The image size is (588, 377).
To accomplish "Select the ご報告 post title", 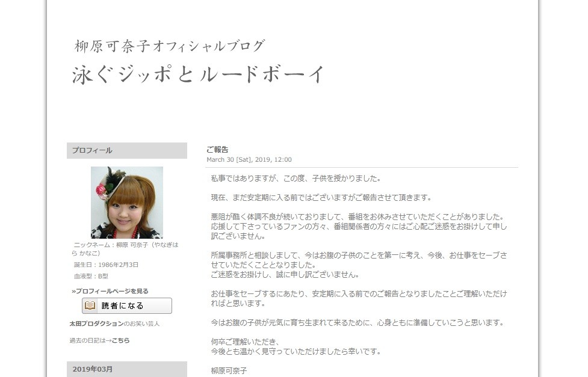I will 217,150.
